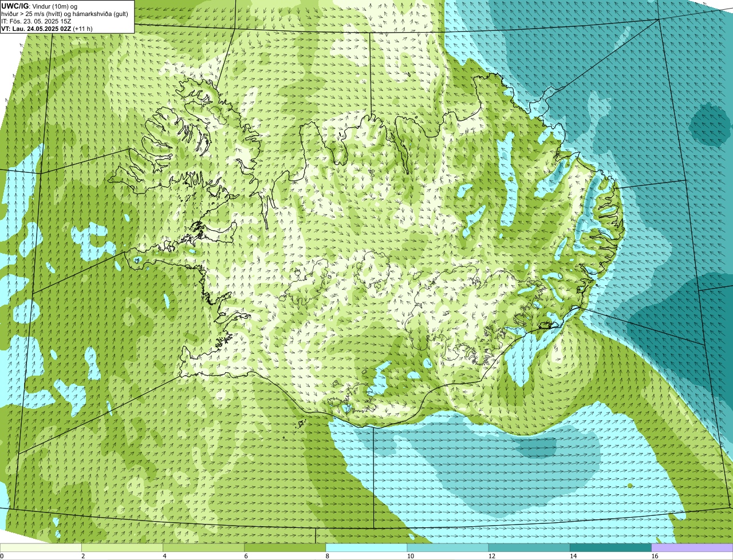Click the '8' scale label
This screenshot has height=560, width=733.
click(x=328, y=556)
